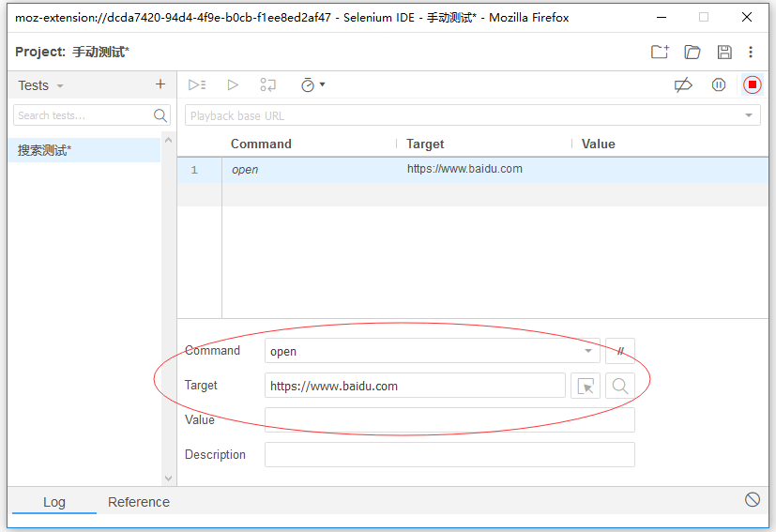Find target in page magnifier icon
The image size is (776, 532).
[620, 386]
